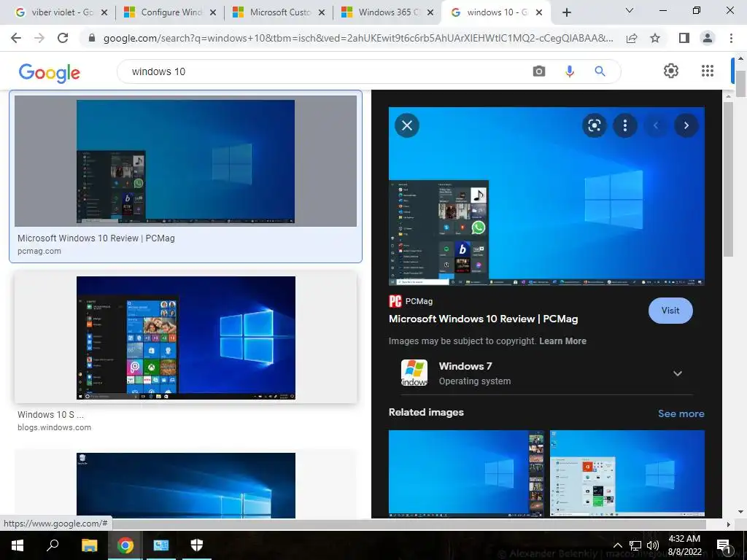This screenshot has width=747, height=560.
Task: Close the Windows 365 tab
Action: point(430,12)
